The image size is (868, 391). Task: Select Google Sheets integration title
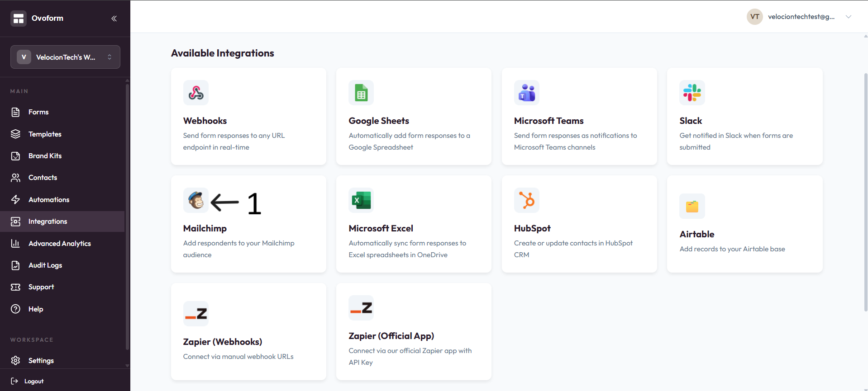[379, 121]
